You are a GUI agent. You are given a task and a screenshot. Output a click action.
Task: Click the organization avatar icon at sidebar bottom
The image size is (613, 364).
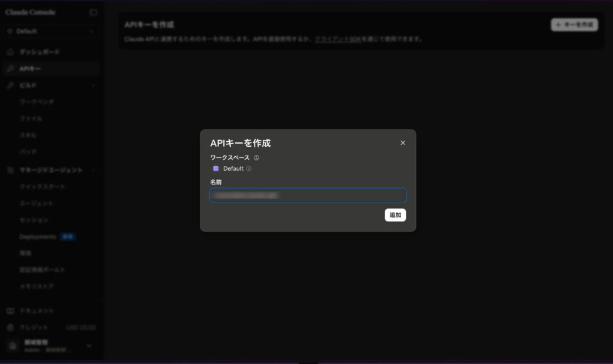point(13,346)
